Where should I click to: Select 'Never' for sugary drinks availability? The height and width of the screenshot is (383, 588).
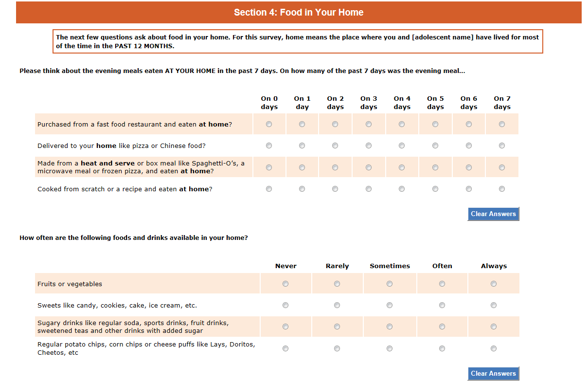click(x=285, y=327)
